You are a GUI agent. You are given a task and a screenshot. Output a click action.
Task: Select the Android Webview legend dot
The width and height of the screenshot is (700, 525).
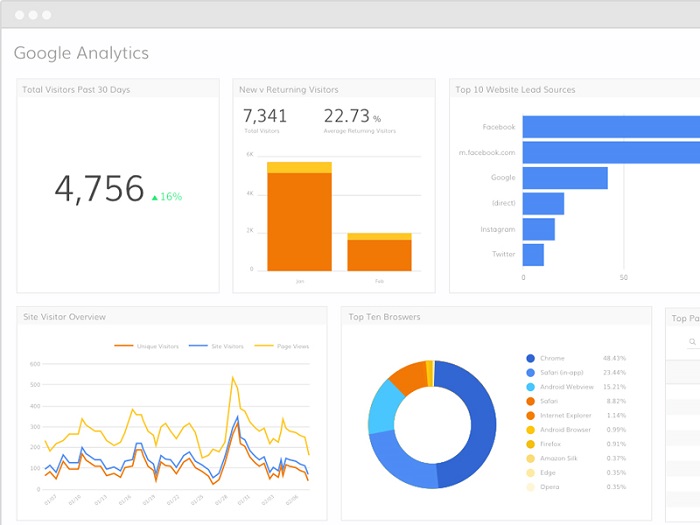click(530, 387)
